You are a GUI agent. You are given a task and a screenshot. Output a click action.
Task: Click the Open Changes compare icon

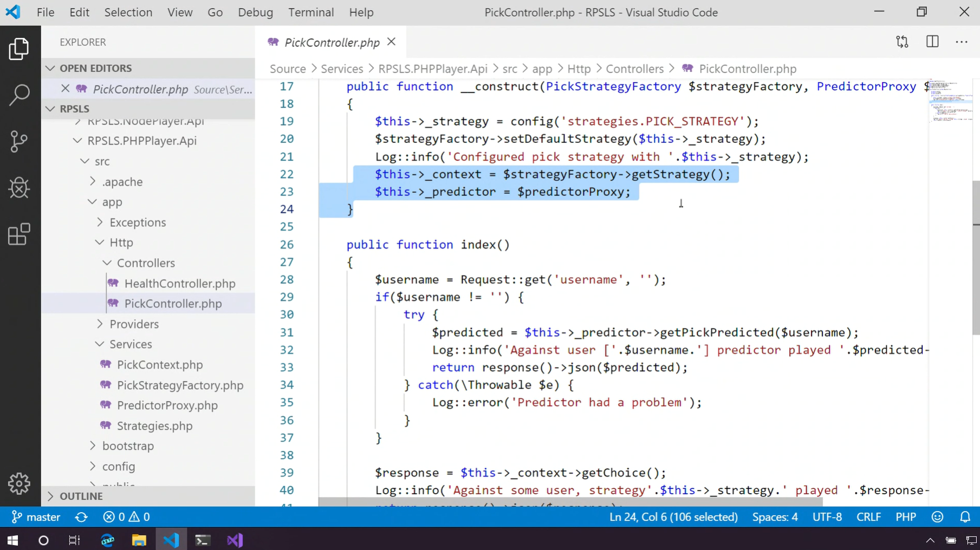tap(902, 42)
